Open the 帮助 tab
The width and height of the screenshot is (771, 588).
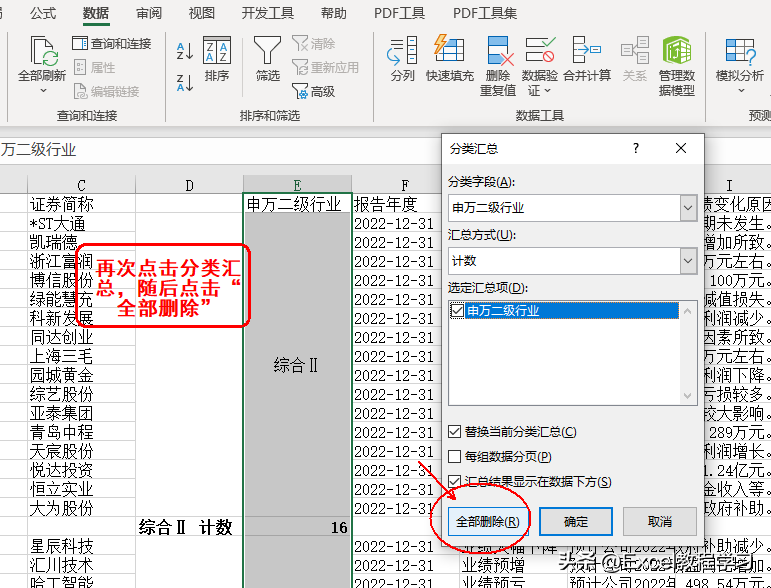pyautogui.click(x=333, y=13)
